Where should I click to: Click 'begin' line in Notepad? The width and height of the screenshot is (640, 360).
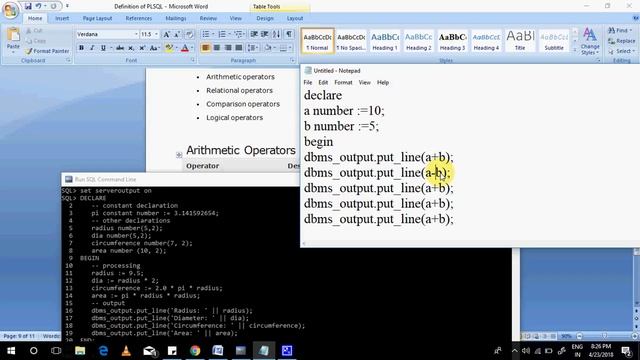click(x=319, y=142)
